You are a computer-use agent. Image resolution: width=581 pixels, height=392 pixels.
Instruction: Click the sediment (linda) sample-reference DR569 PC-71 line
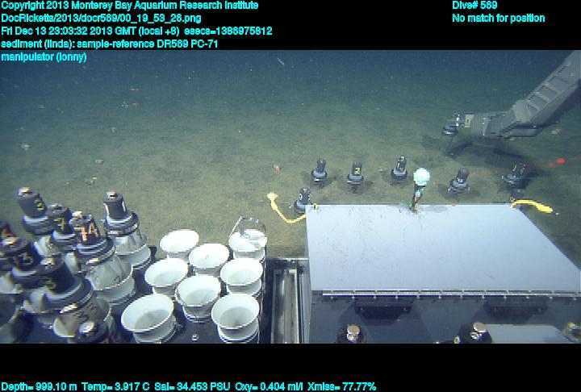pyautogui.click(x=109, y=44)
